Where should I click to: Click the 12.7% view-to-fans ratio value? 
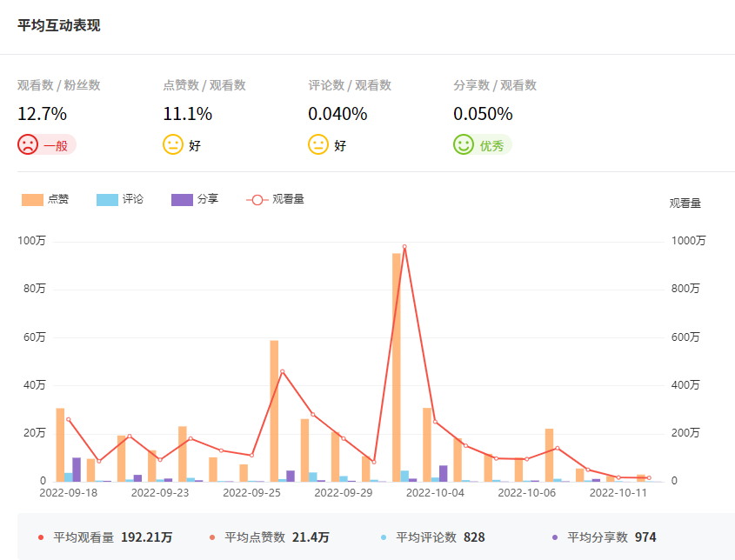[43, 114]
